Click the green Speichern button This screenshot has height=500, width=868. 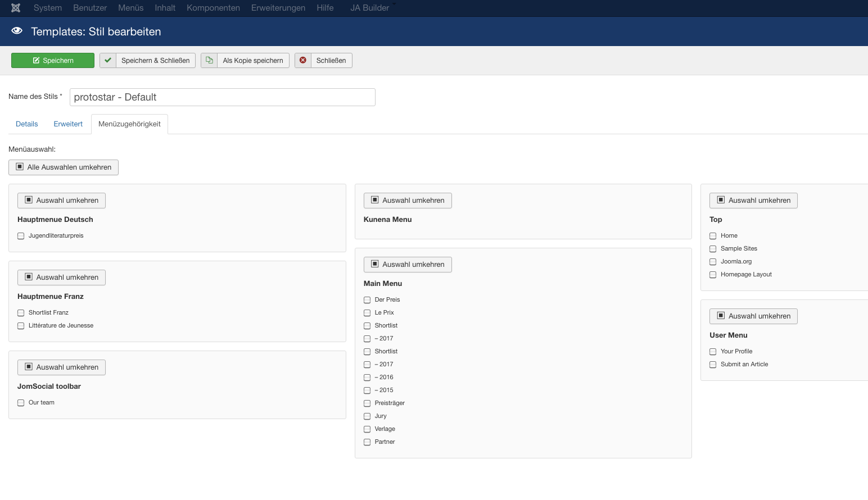point(53,61)
